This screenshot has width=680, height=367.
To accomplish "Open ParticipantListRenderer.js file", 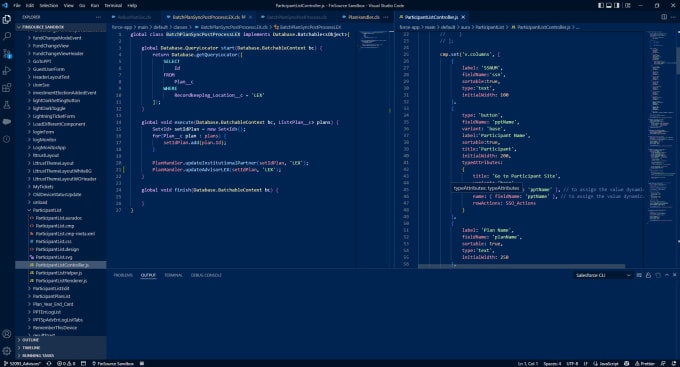I will click(x=61, y=281).
